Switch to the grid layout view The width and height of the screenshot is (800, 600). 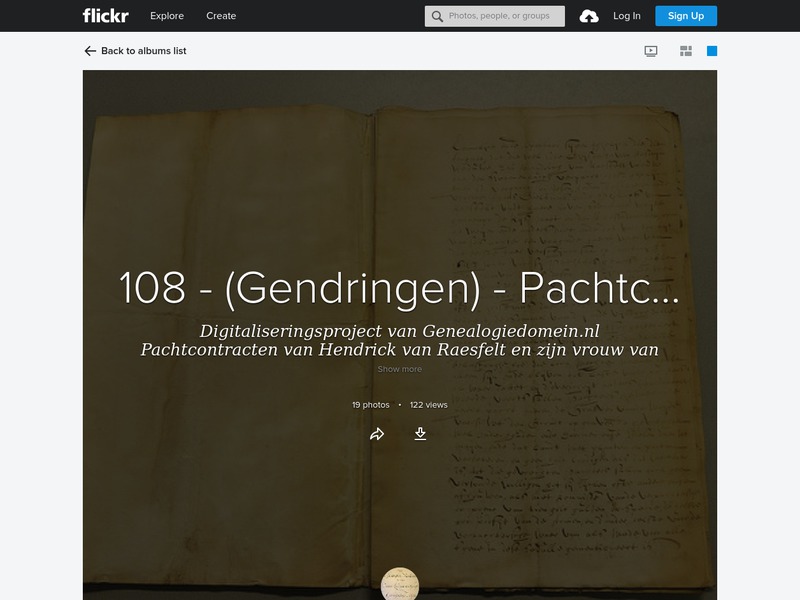click(686, 51)
